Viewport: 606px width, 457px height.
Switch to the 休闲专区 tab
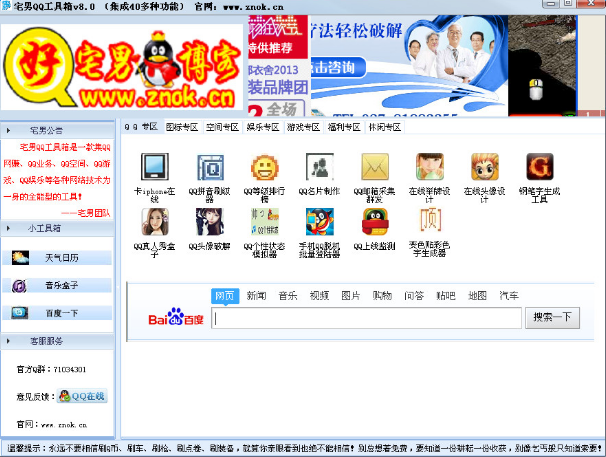[x=385, y=127]
